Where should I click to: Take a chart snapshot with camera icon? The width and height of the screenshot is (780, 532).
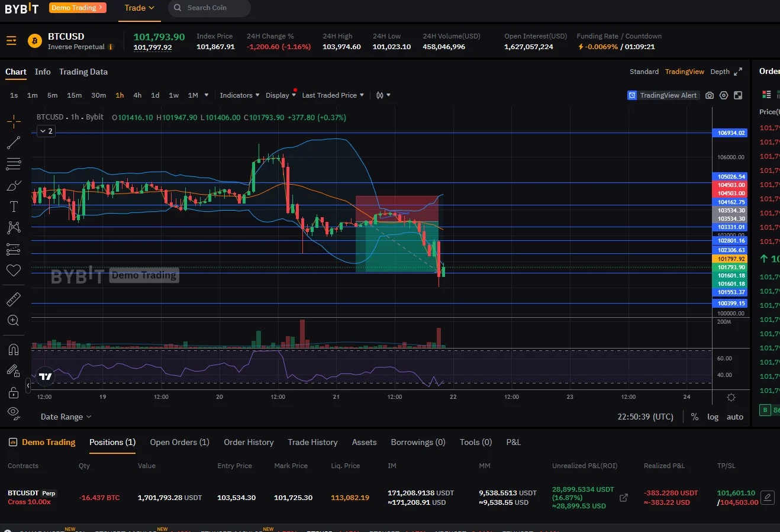coord(710,95)
